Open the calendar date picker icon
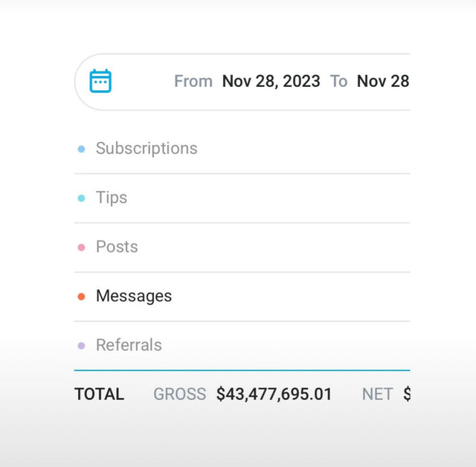 point(100,81)
